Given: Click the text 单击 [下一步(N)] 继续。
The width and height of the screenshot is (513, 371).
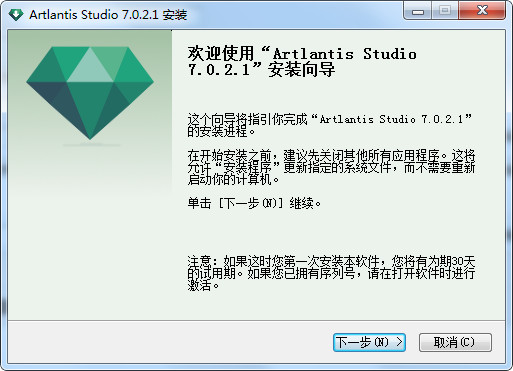Looking at the screenshot, I should pos(254,203).
